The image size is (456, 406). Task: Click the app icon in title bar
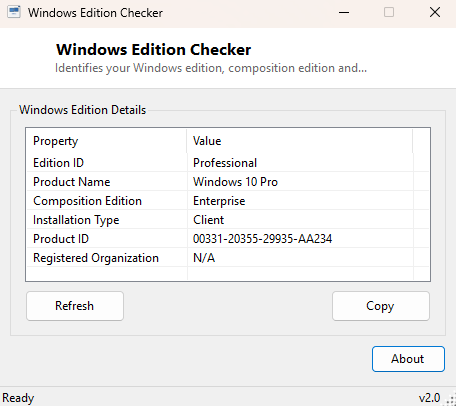(x=14, y=13)
